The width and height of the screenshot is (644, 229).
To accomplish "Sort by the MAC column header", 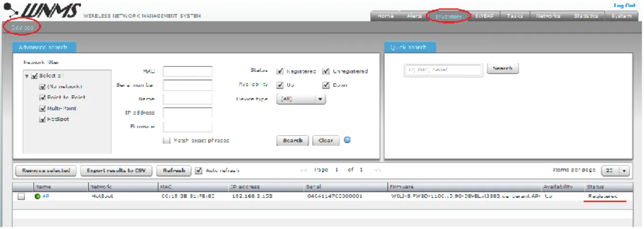I will tap(194, 187).
